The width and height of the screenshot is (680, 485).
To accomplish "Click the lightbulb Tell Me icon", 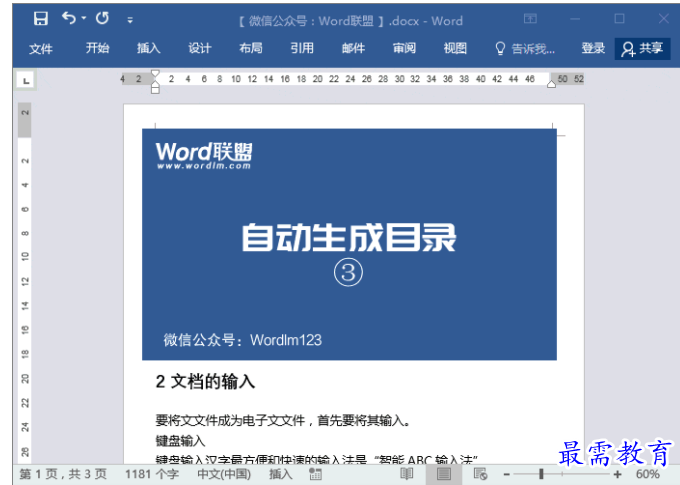I will (500, 49).
